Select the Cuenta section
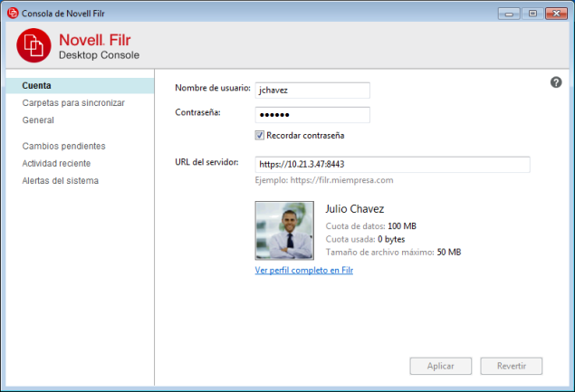The height and width of the screenshot is (392, 575). [x=36, y=86]
